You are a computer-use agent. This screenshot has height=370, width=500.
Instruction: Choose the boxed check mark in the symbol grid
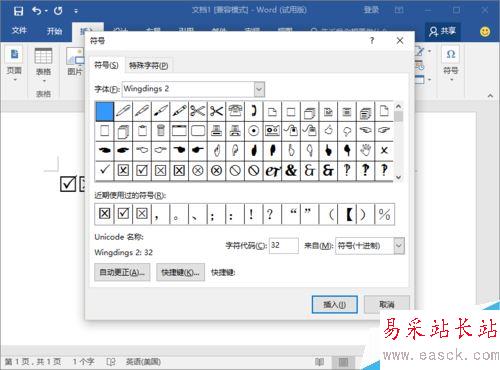click(x=142, y=170)
